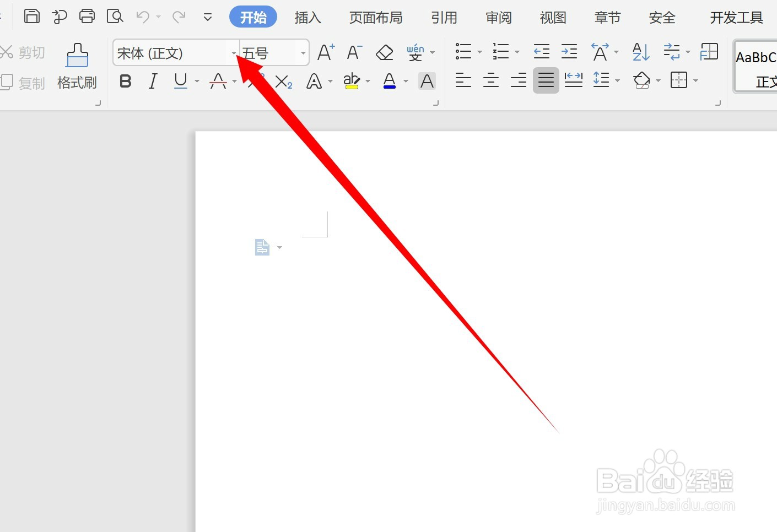Click the sort A-Z icon
Image resolution: width=777 pixels, height=532 pixels.
(641, 52)
